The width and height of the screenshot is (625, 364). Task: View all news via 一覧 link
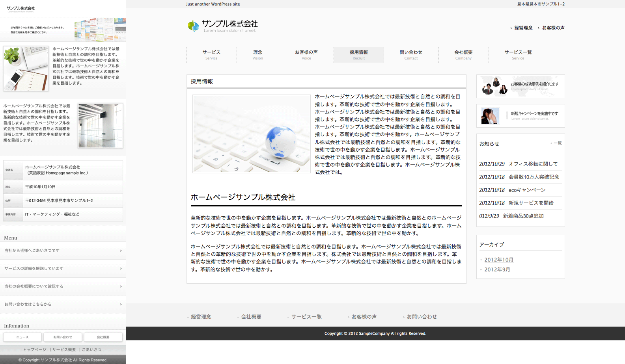coord(557,143)
